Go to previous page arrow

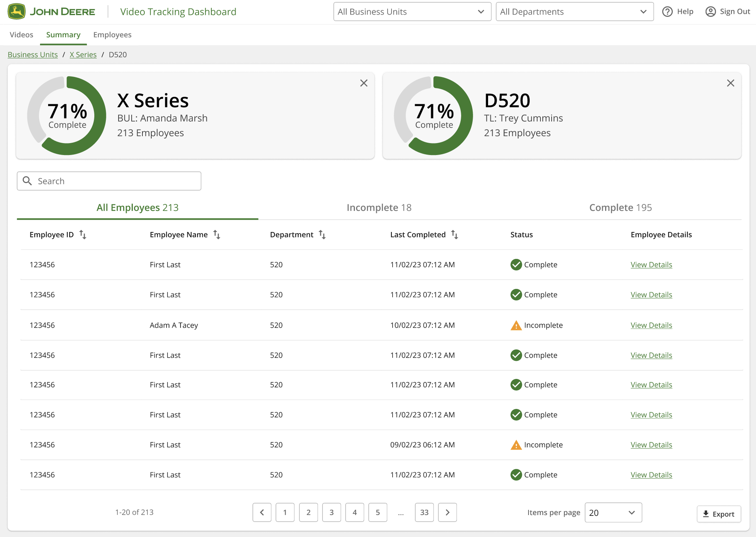[x=262, y=512]
